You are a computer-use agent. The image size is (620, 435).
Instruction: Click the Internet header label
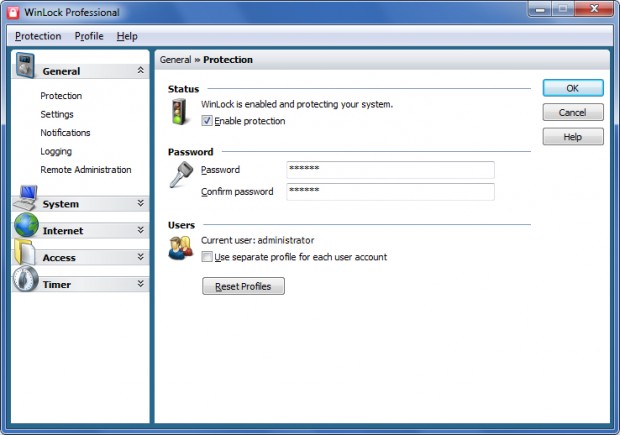[63, 231]
